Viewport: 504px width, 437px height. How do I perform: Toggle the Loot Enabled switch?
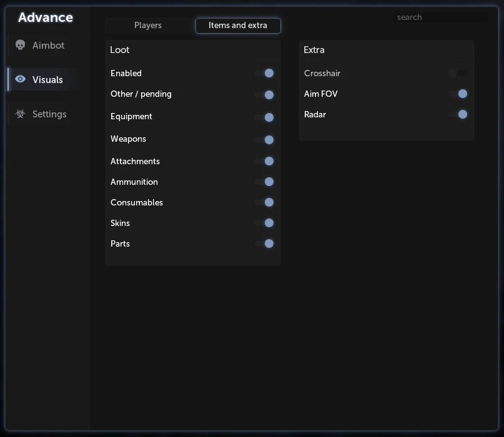[265, 73]
